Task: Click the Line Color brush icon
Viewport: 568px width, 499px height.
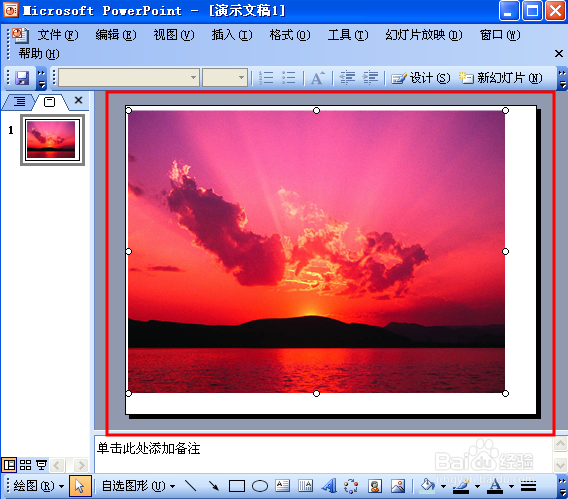Action: (461, 486)
